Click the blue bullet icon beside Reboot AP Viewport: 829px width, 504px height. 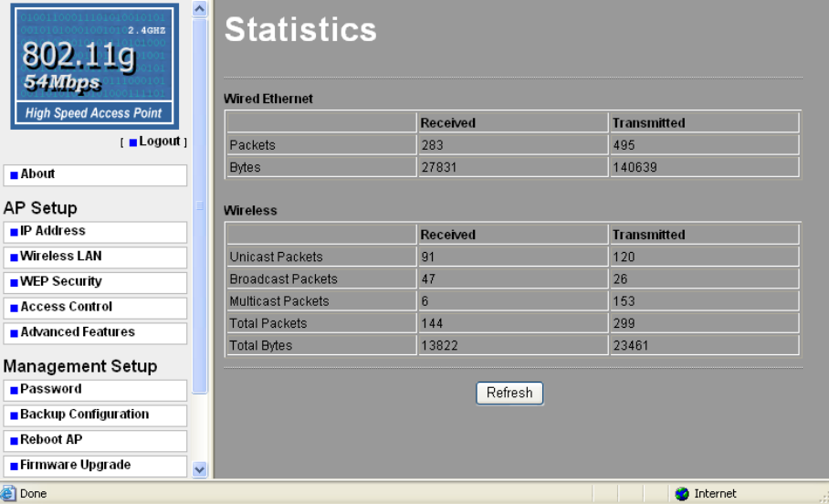coord(15,441)
